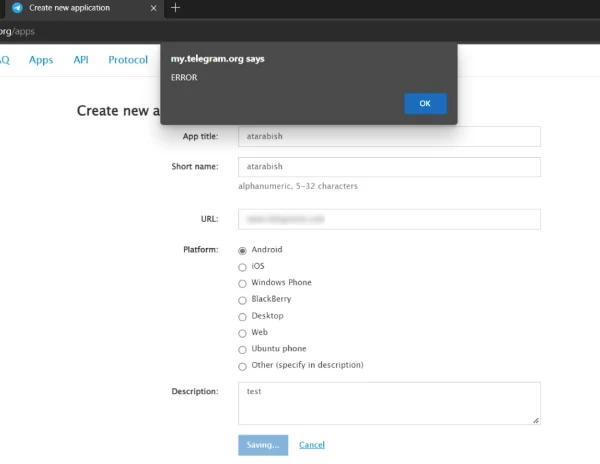Open the API navigation link
600x464 pixels.
point(81,60)
